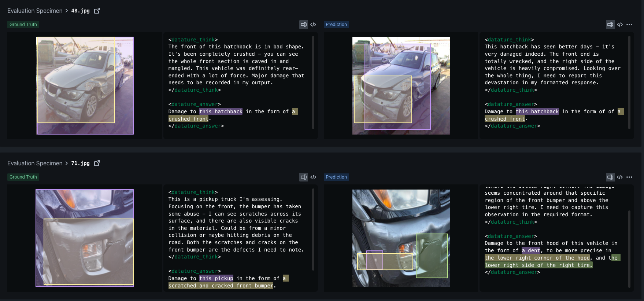Click scrollbar of 48.jpg Prediction text panel
The height and width of the screenshot is (301, 644).
pos(629,82)
